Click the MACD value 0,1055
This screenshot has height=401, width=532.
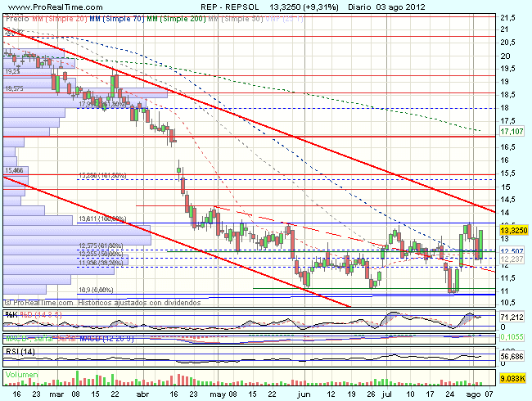click(512, 336)
